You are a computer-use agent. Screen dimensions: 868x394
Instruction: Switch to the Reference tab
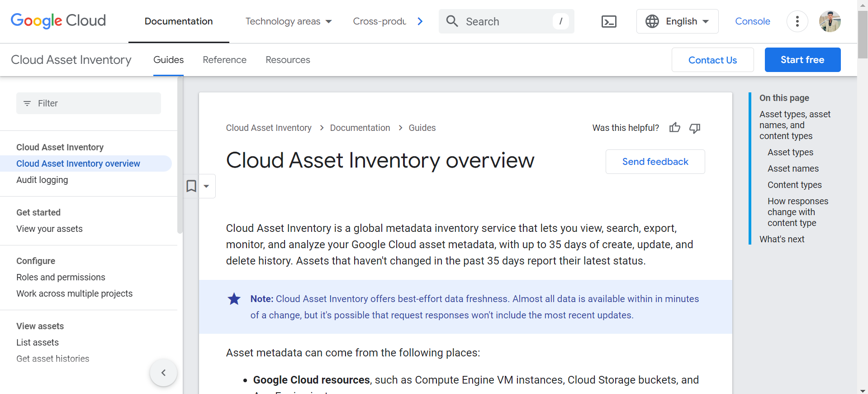(x=224, y=60)
